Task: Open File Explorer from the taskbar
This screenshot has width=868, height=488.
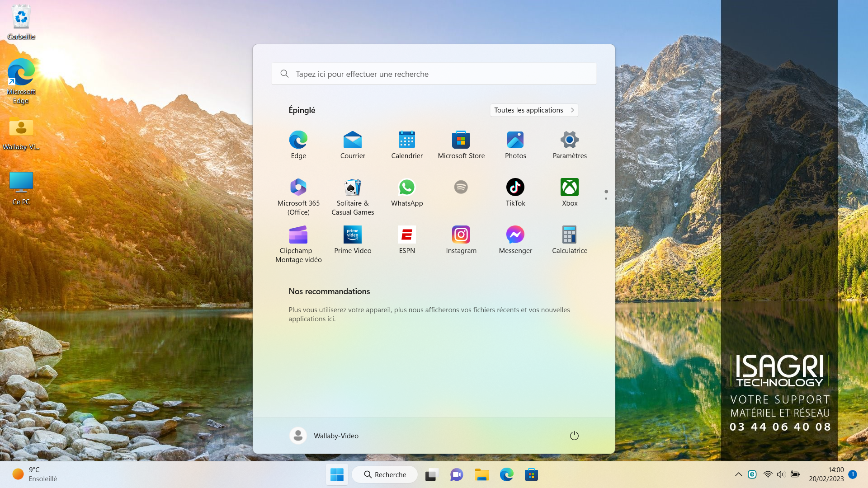Action: tap(481, 474)
